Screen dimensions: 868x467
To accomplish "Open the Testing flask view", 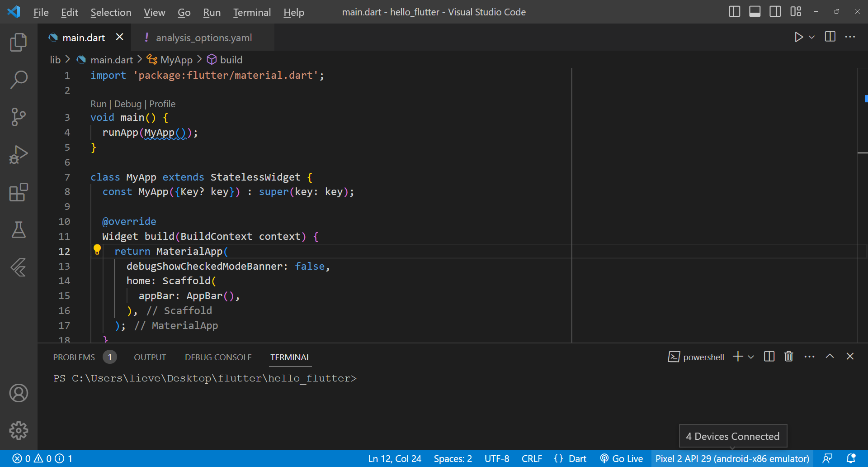I will click(19, 230).
